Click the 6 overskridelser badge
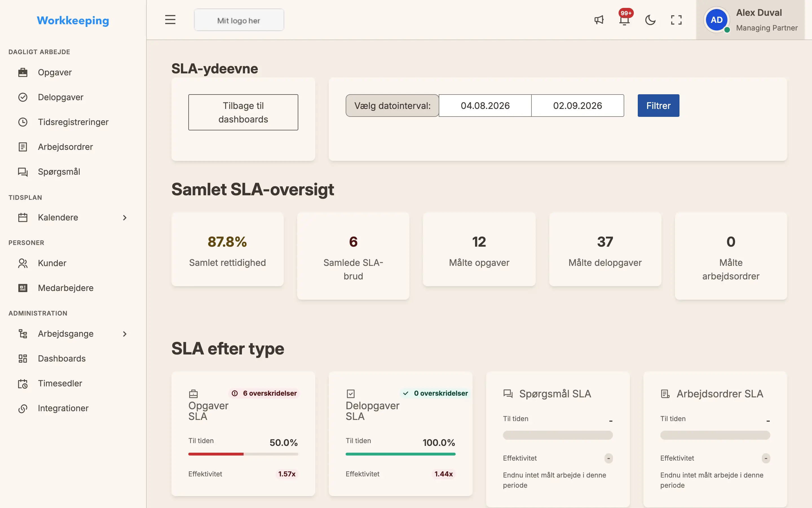812x508 pixels. (264, 393)
